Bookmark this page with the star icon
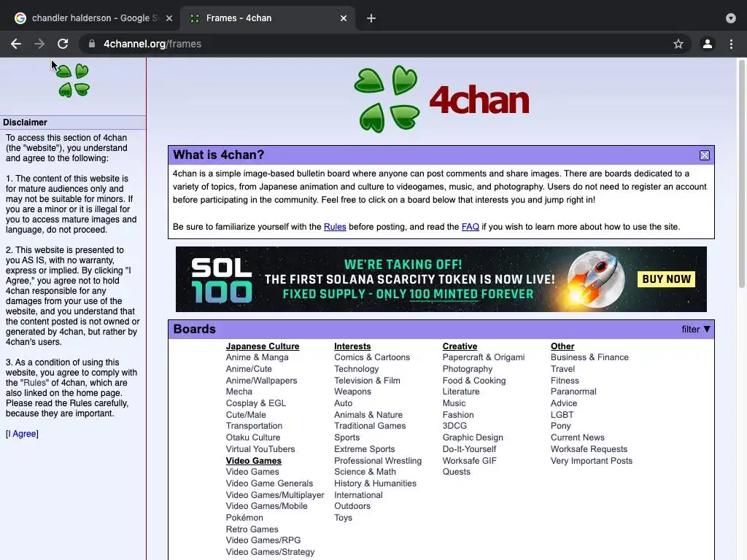Image resolution: width=747 pixels, height=560 pixels. pos(678,44)
